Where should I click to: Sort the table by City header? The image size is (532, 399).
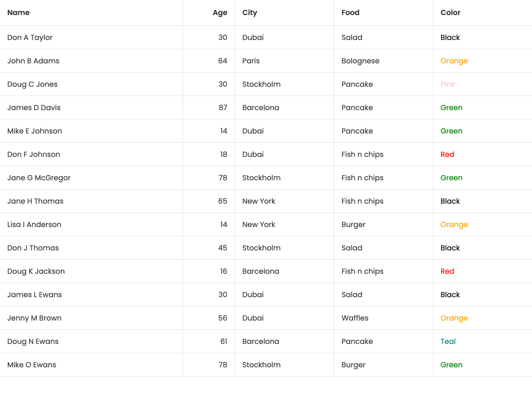coord(249,12)
